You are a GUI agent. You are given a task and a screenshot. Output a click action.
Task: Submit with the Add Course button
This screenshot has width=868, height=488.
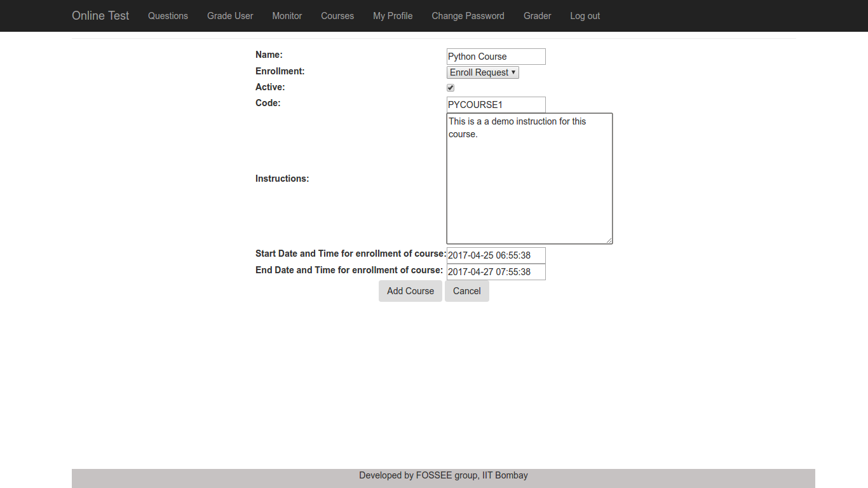(410, 291)
